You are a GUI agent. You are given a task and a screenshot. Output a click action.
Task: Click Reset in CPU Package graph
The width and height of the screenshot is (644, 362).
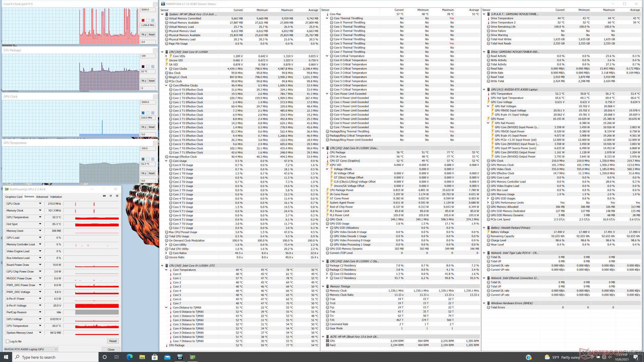click(x=152, y=81)
